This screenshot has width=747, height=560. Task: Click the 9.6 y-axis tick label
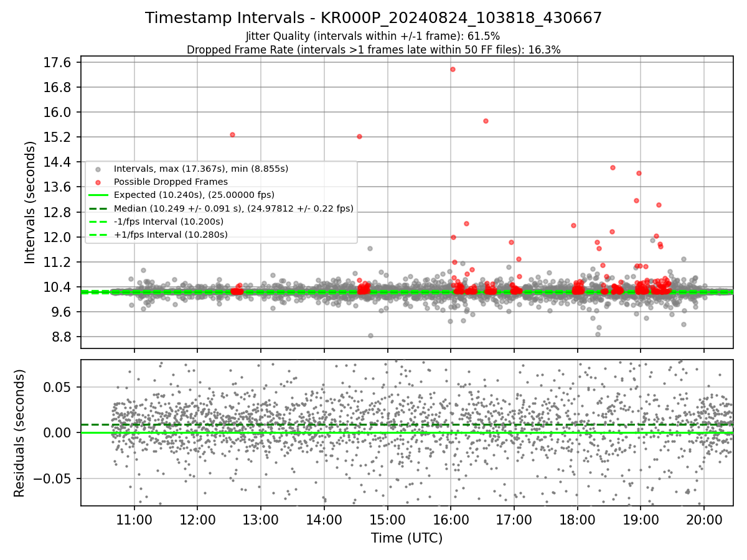[x=62, y=312]
